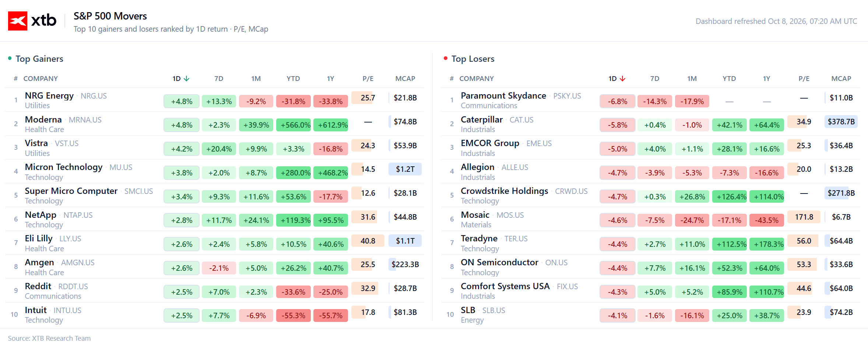The width and height of the screenshot is (868, 344).
Task: Open Comfort Systems USA company name
Action: (505, 286)
